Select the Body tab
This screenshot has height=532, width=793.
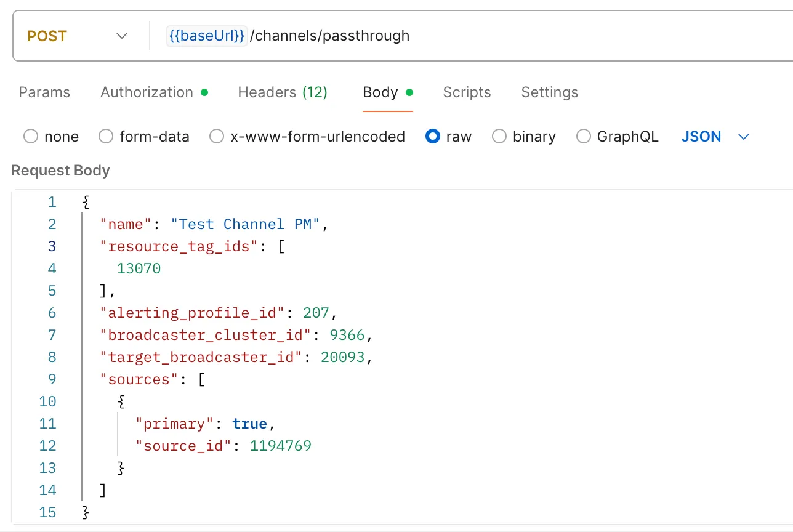click(387, 92)
